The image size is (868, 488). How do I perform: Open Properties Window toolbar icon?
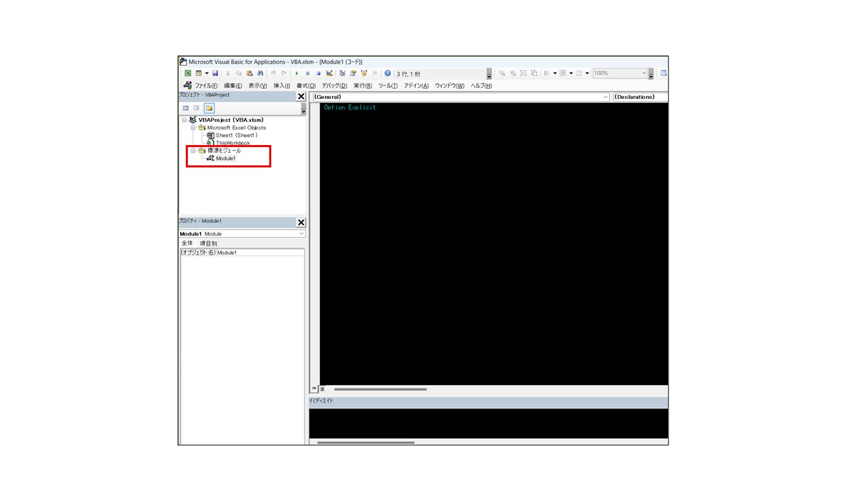[x=353, y=73]
